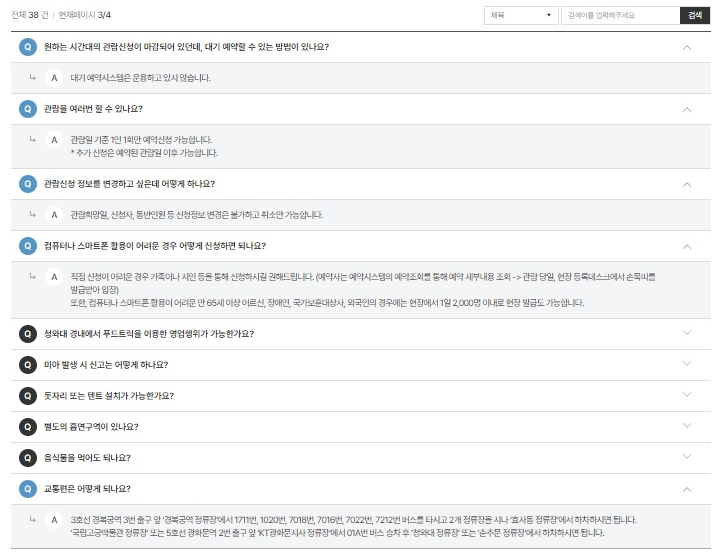Click answer text '관람희망일, 신청자, 동반인원 등 신청정보 변경은'
Screen dimensions: 722x558
click(x=197, y=215)
